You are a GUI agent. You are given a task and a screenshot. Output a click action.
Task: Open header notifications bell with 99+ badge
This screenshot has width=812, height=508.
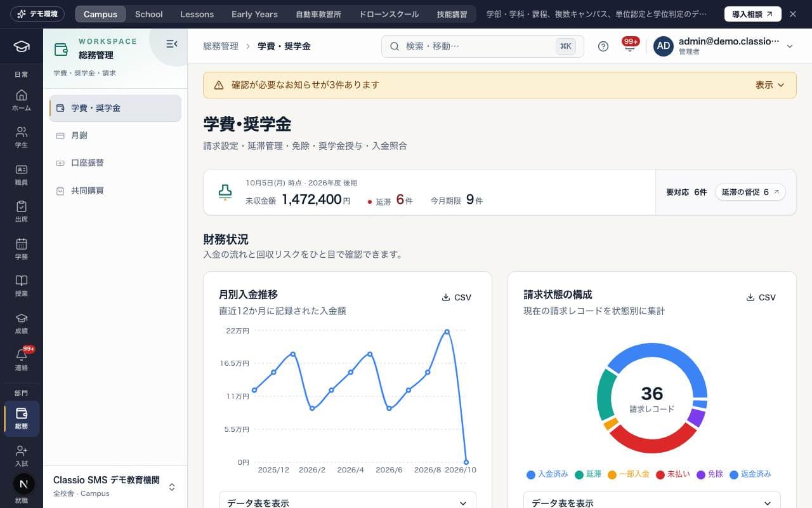click(629, 46)
